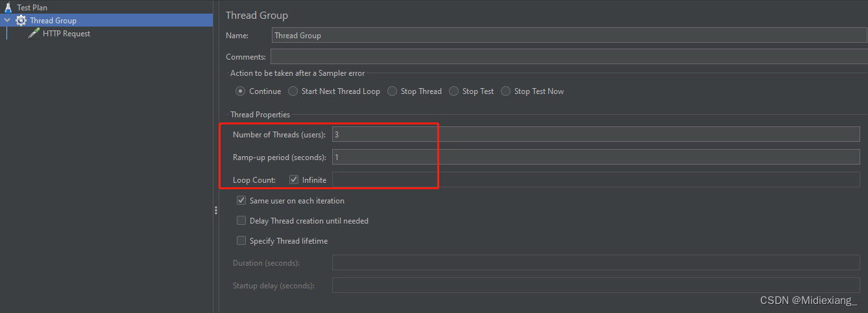This screenshot has width=868, height=313.
Task: Toggle Same user on each iteration
Action: tap(241, 201)
